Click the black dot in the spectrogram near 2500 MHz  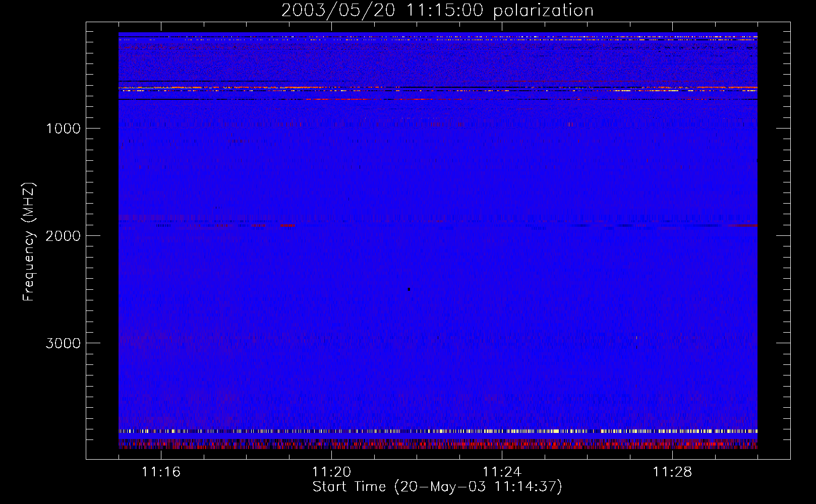[x=409, y=289]
